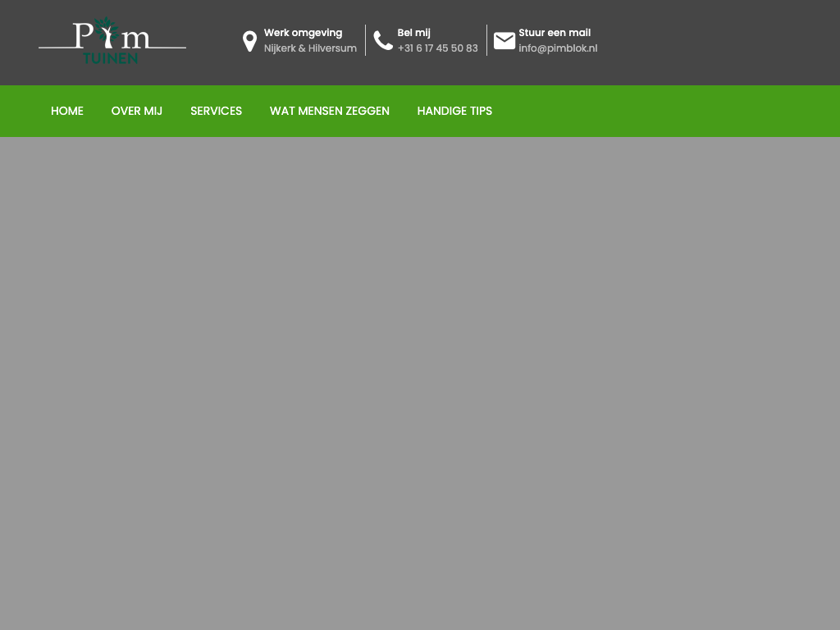Click the Werk omgeving heading
Viewport: 840px width, 630px height.
tap(304, 33)
